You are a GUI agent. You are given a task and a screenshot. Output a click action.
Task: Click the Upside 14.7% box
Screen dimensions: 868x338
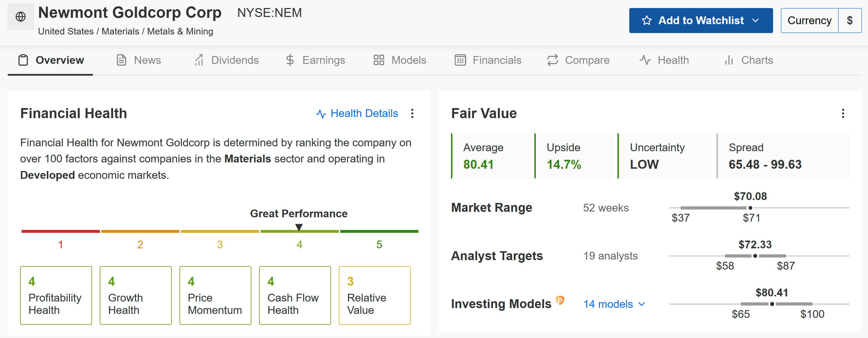573,156
